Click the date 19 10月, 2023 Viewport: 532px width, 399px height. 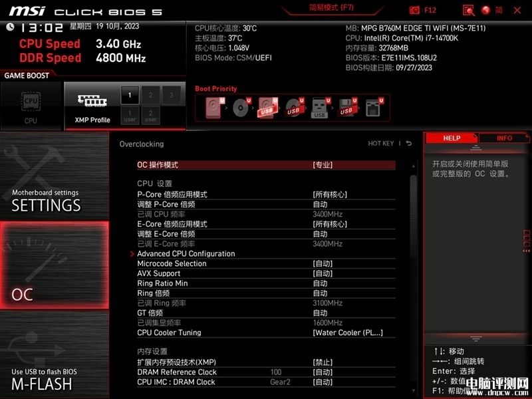click(x=118, y=26)
